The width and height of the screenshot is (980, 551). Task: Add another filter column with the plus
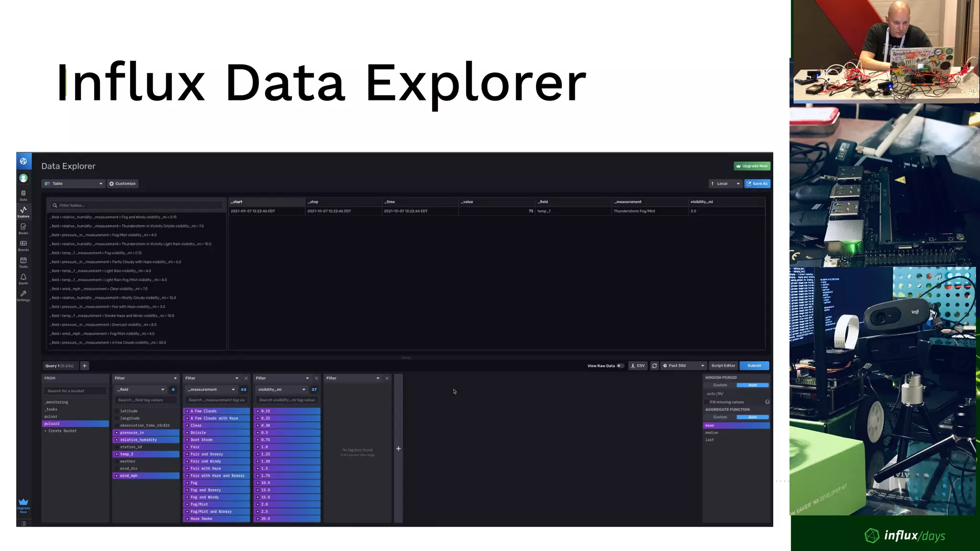[398, 449]
